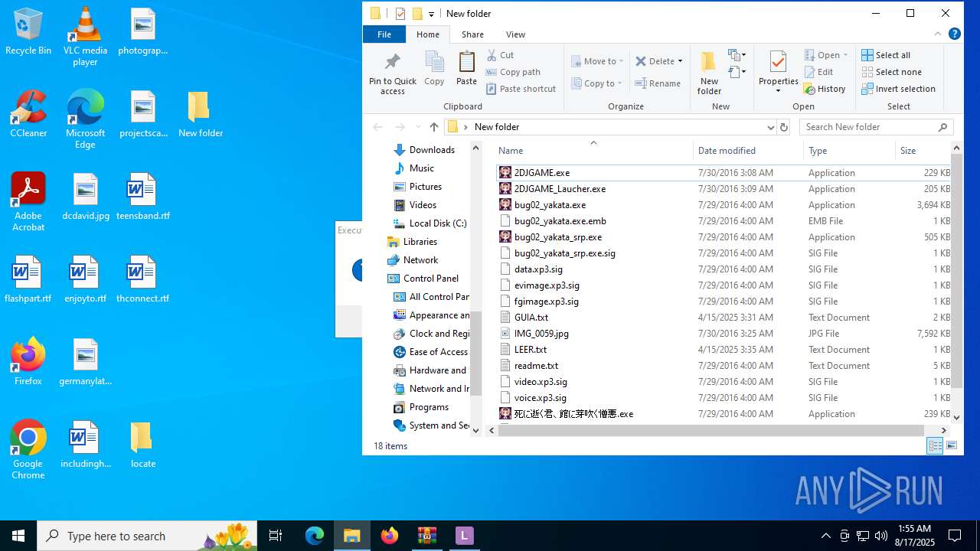Select Downloads in navigation pane
Screen dimensions: 980x551
424,150
